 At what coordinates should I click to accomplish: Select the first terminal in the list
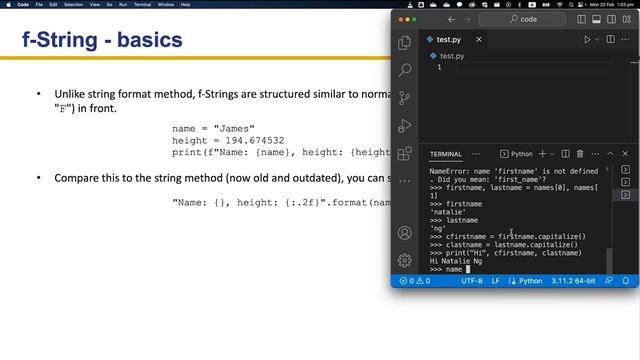tap(625, 169)
